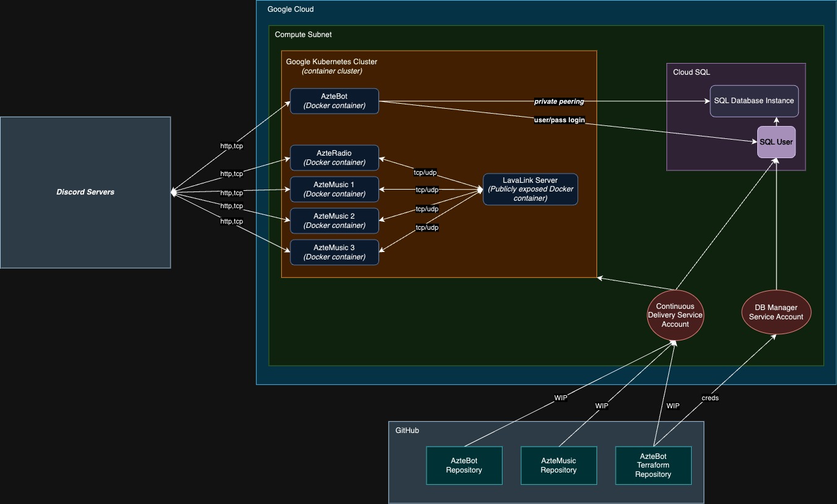Image resolution: width=837 pixels, height=504 pixels.
Task: Click the AzteBot Docker container node
Action: [x=334, y=101]
